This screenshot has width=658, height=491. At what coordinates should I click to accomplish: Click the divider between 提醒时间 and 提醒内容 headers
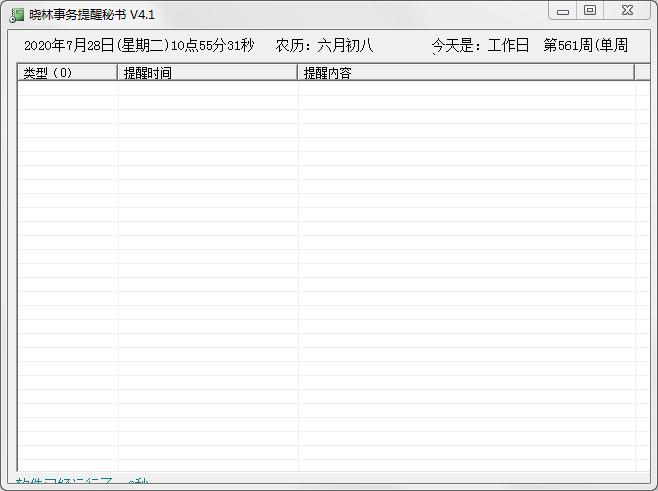[x=297, y=73]
